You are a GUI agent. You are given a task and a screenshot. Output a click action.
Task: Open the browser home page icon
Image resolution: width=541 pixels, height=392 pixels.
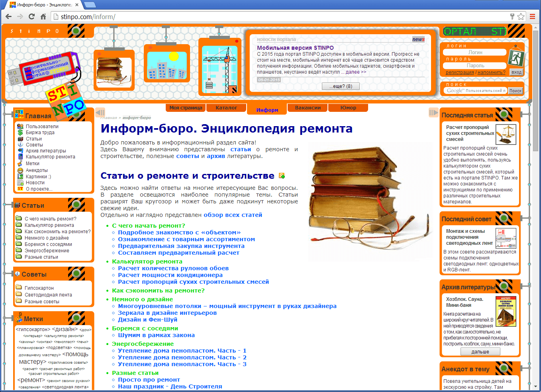(43, 17)
